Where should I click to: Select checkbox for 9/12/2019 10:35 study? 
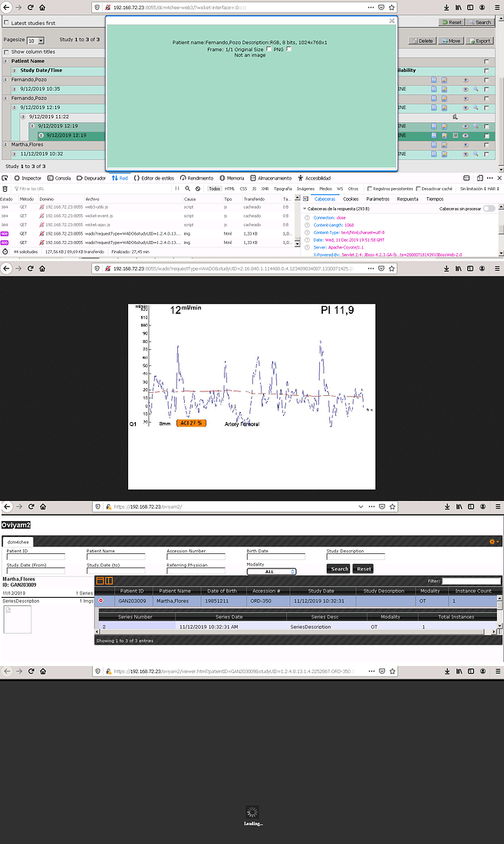[487, 89]
